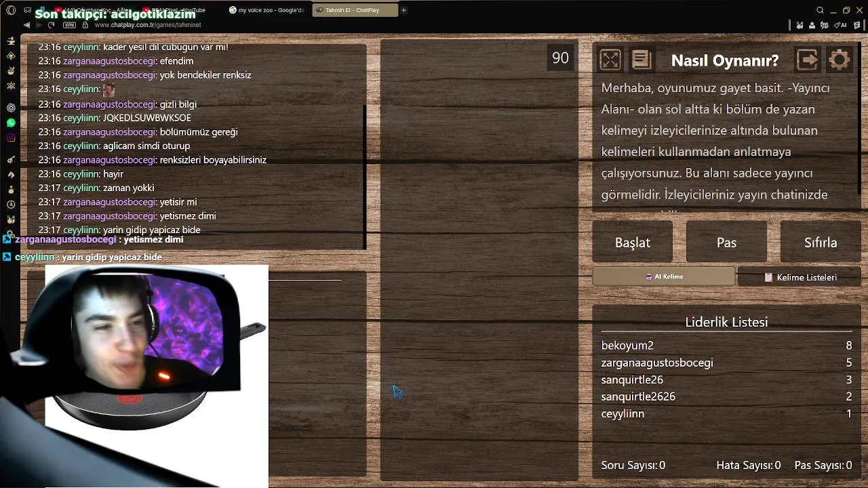Click the Sıfırla button
The height and width of the screenshot is (488, 868).
click(x=821, y=242)
